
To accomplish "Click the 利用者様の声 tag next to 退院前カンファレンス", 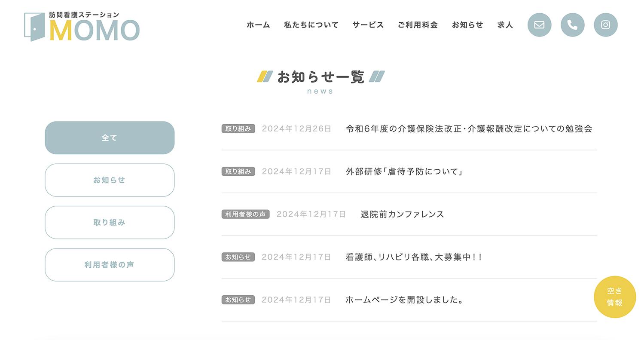I will pyautogui.click(x=245, y=214).
